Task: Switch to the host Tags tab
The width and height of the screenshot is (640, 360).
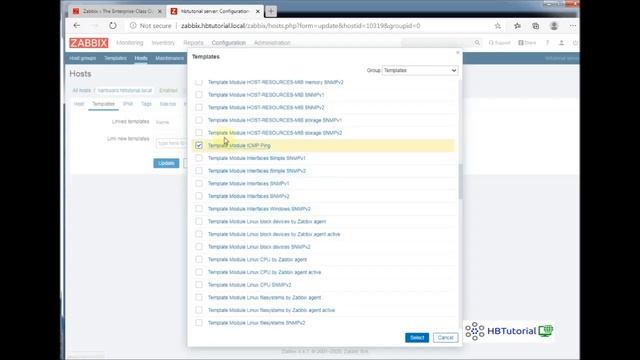Action: click(x=146, y=104)
